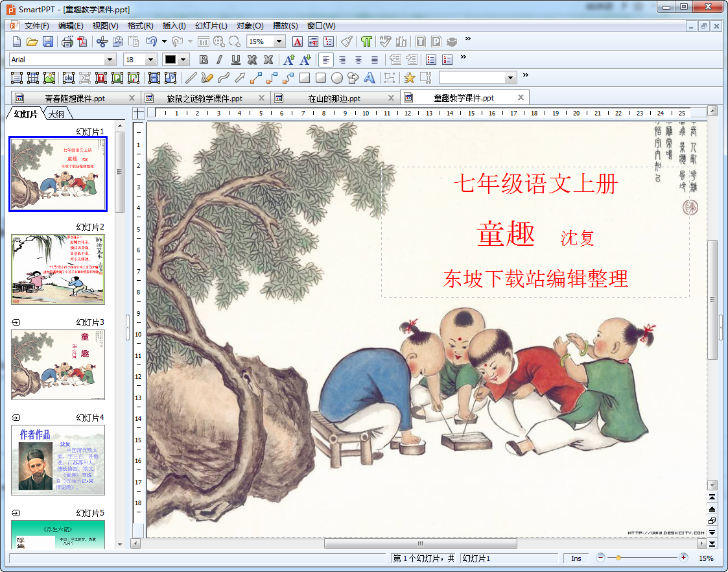Create a new presentation document
728x572 pixels.
pos(16,42)
